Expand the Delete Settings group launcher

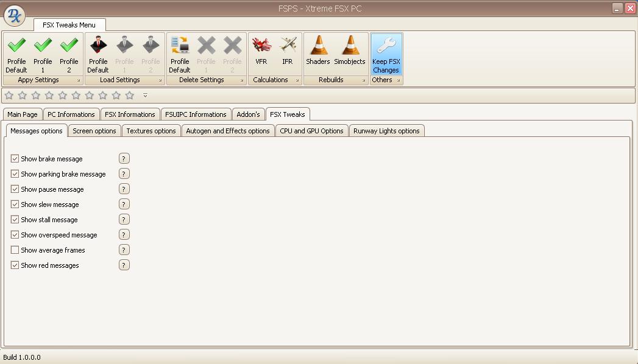(242, 80)
